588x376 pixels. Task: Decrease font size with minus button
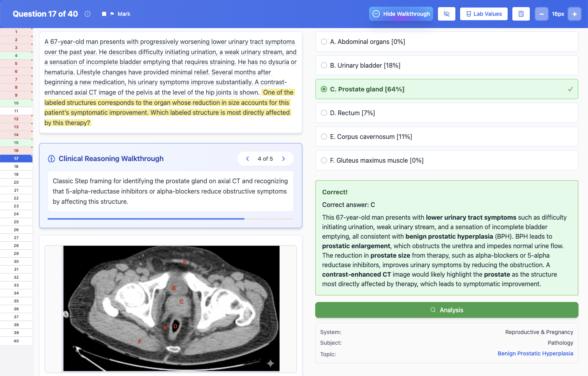point(542,14)
